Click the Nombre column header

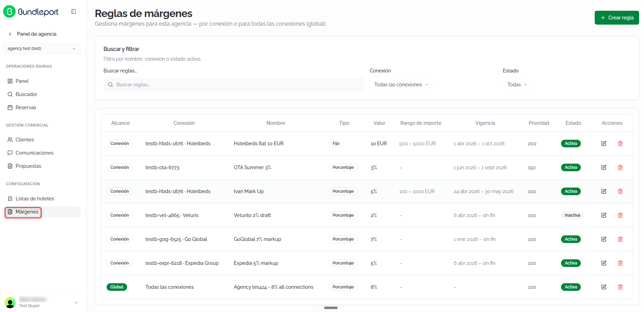tap(276, 123)
